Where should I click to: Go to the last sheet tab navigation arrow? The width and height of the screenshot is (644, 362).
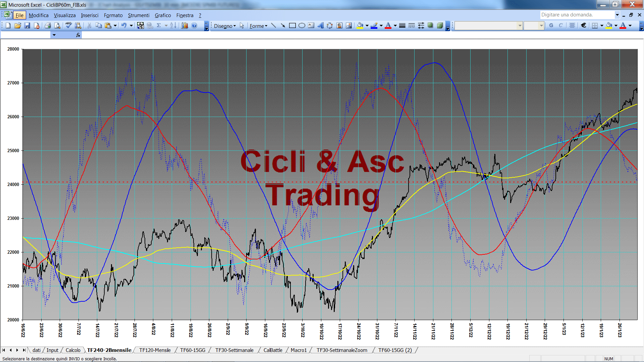point(24,350)
